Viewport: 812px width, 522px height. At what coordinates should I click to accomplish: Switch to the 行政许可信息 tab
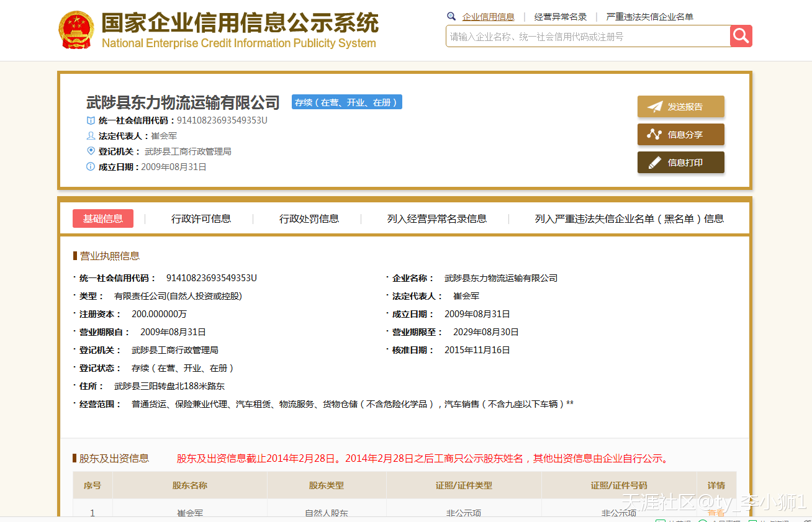(x=201, y=218)
